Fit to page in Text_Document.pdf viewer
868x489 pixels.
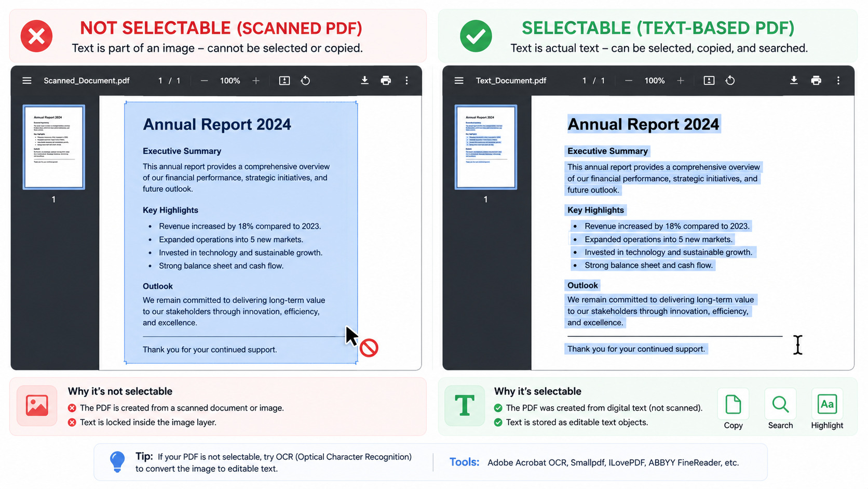click(x=709, y=81)
